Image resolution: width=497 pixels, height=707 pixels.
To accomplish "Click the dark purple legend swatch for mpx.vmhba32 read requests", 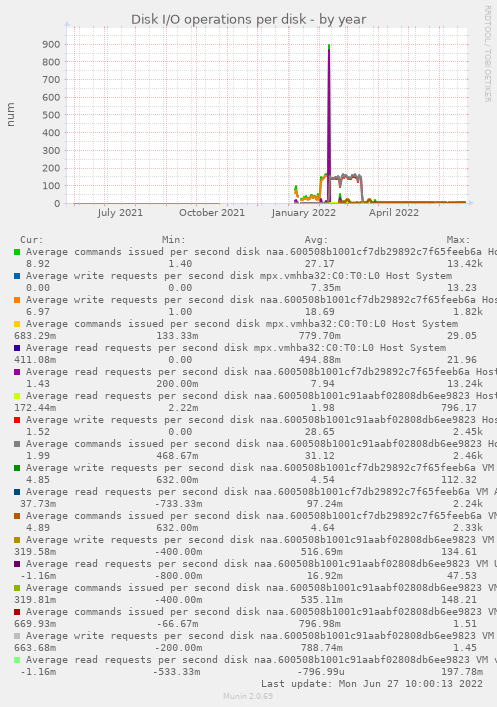I will 17,348.
